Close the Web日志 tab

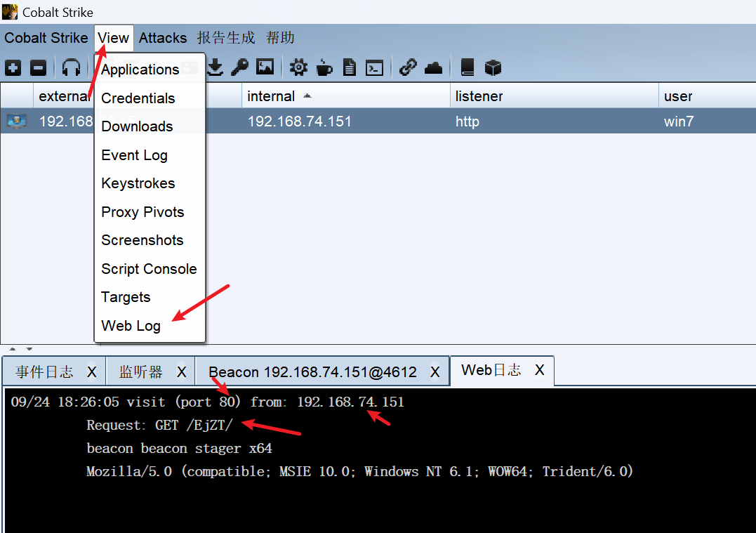[x=539, y=370]
